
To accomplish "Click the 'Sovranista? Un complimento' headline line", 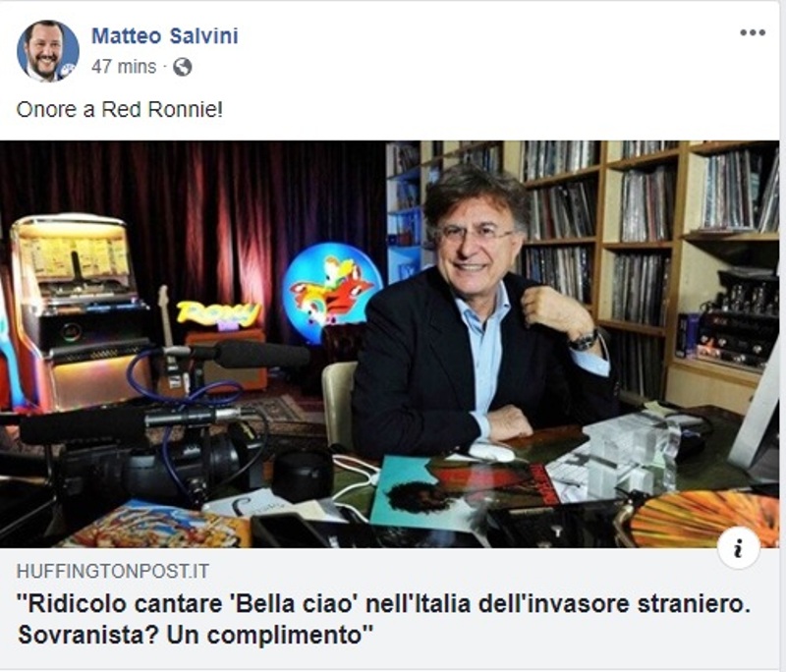I will click(x=196, y=635).
